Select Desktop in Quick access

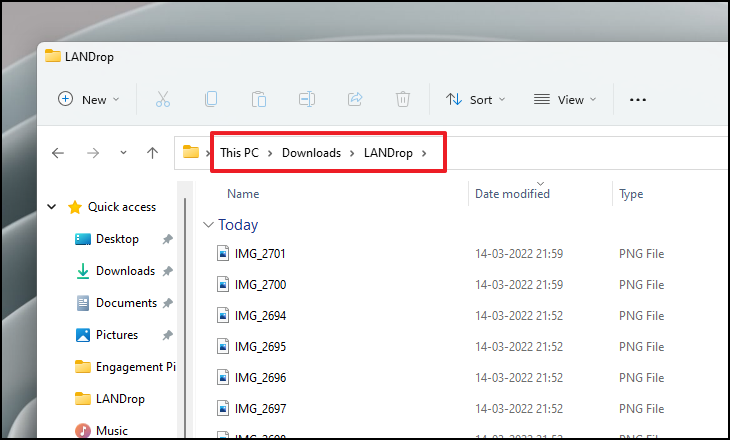pos(117,239)
